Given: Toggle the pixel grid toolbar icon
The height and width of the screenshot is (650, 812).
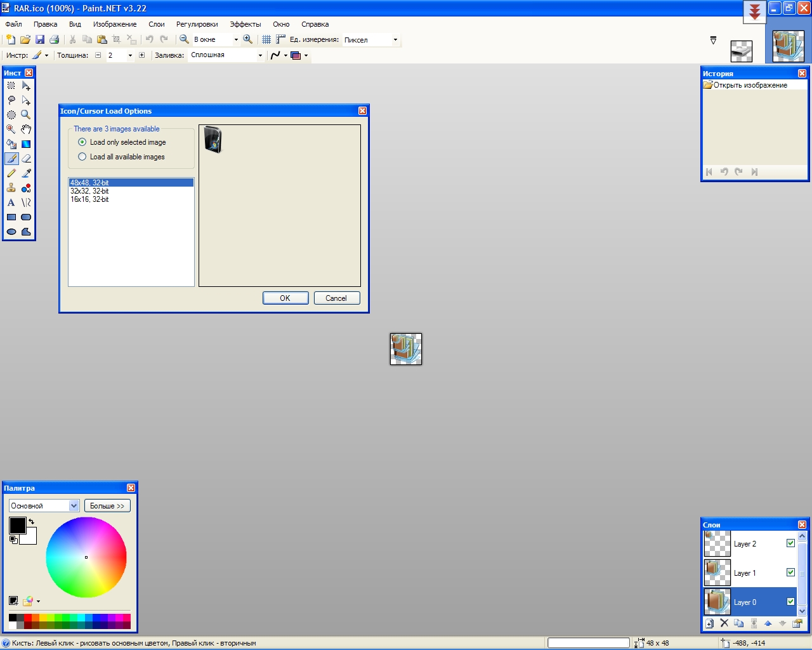Looking at the screenshot, I should 266,39.
